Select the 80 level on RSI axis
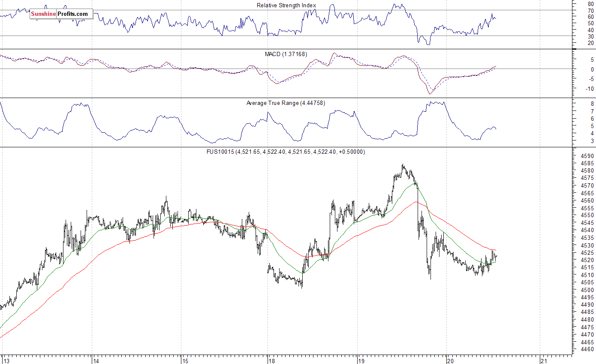Viewport: 596px width, 364px height. (x=591, y=3)
